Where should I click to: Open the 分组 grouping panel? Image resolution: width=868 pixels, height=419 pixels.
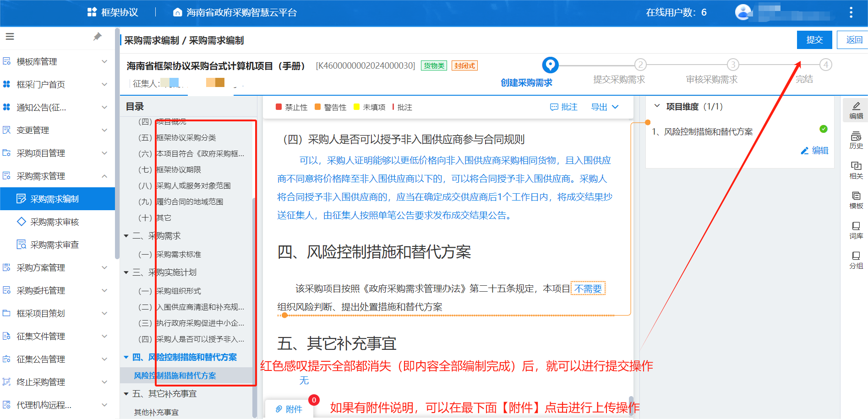[x=856, y=260]
